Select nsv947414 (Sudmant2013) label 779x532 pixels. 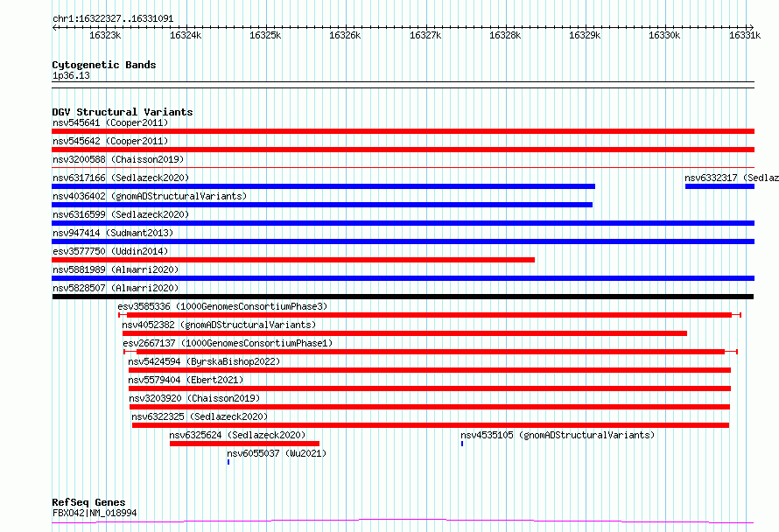113,233
